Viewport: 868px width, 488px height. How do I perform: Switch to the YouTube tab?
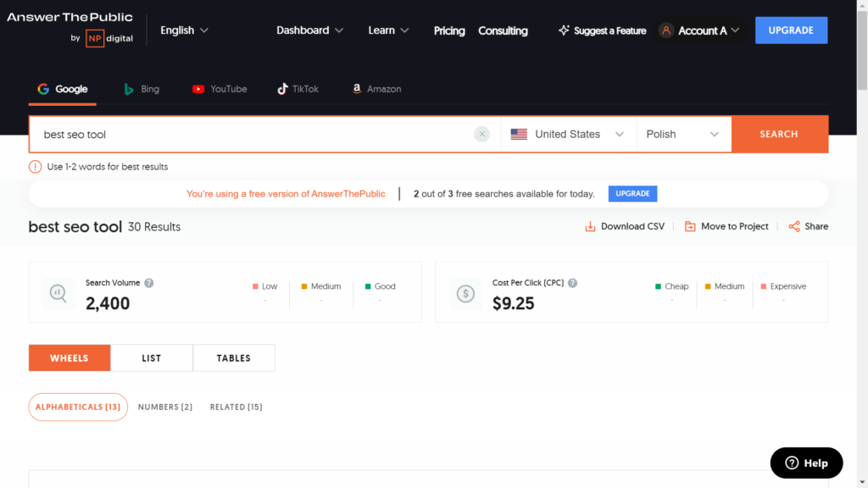point(220,88)
